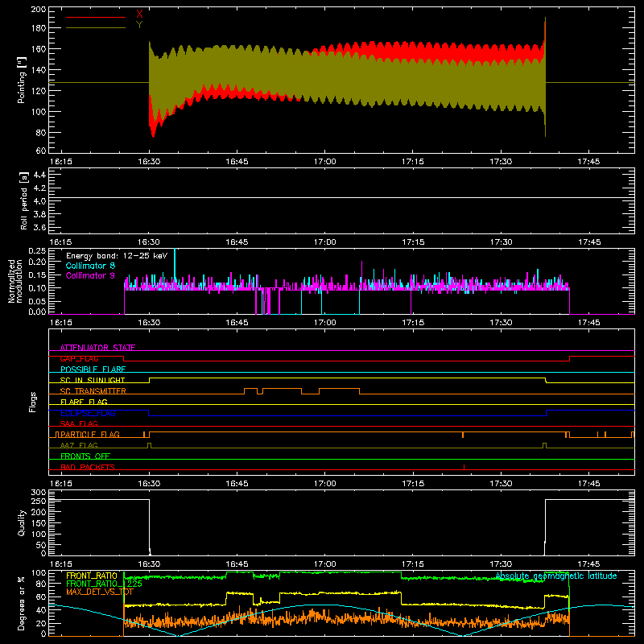This screenshot has width=644, height=644.
Task: Click the 3.6 tick on Roll period axis
Action: 40,228
